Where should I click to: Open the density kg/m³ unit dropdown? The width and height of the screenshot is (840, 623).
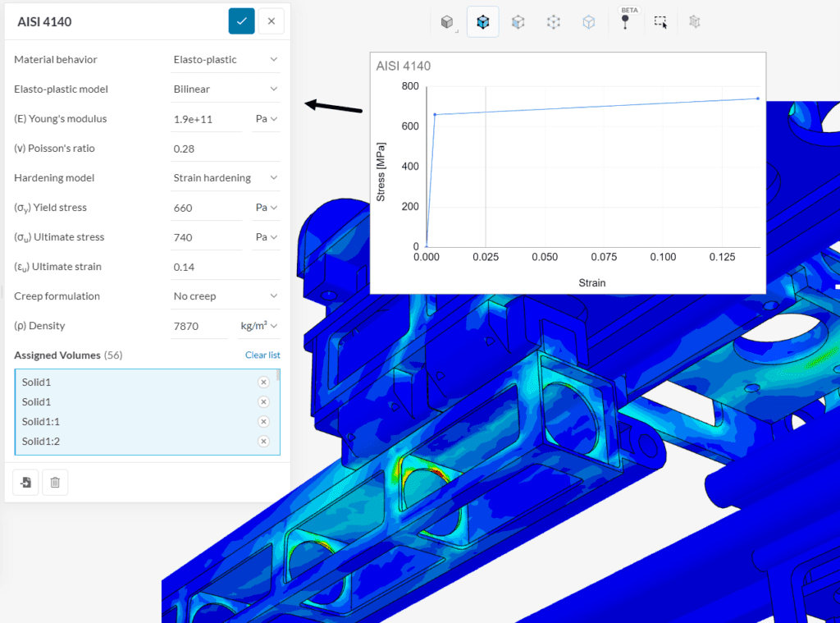click(258, 325)
